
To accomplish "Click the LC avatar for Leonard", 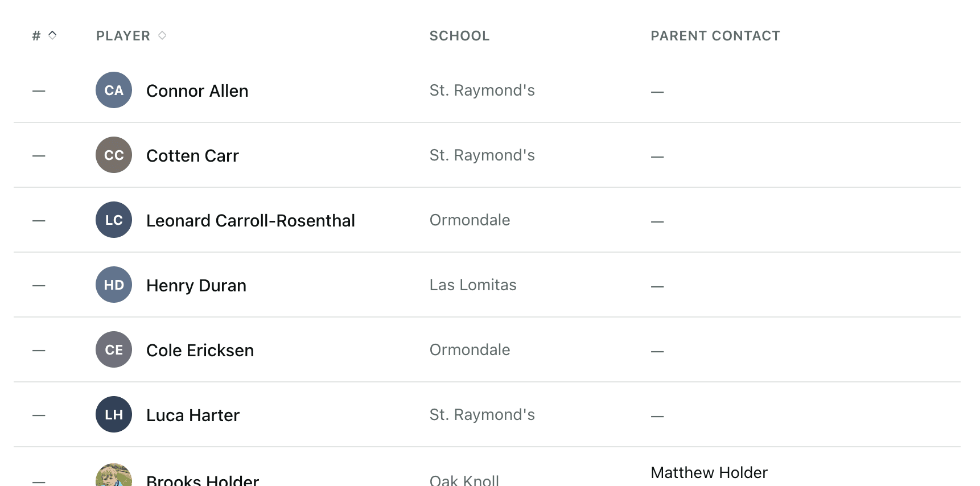I will click(114, 220).
